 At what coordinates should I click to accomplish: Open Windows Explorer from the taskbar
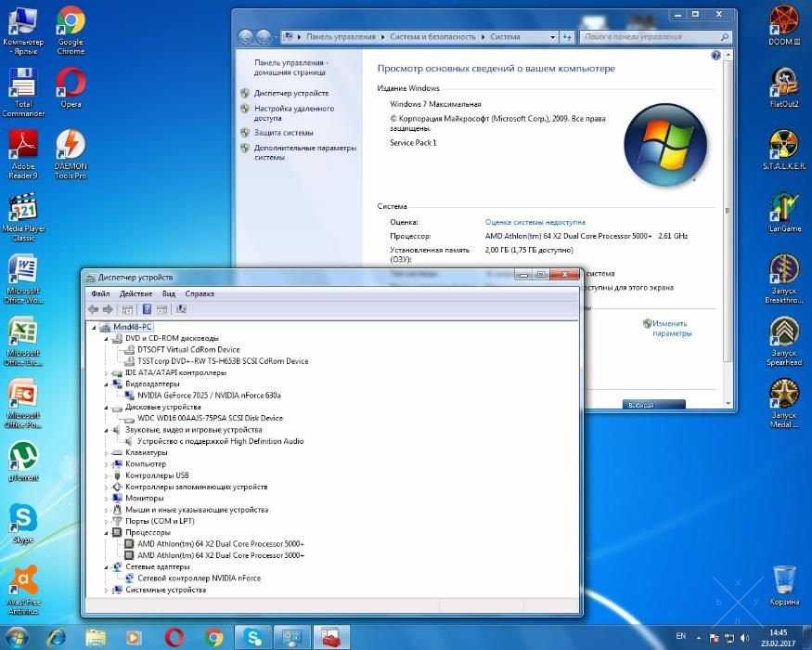[x=96, y=637]
